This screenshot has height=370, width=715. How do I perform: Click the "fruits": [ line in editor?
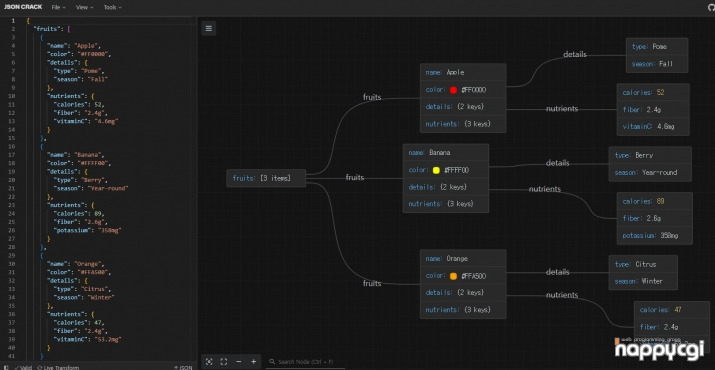click(x=52, y=29)
